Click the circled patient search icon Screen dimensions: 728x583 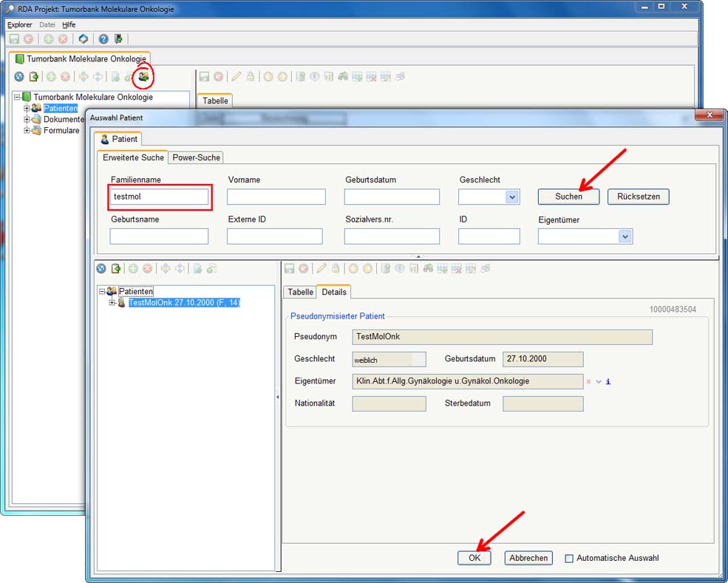[x=143, y=76]
